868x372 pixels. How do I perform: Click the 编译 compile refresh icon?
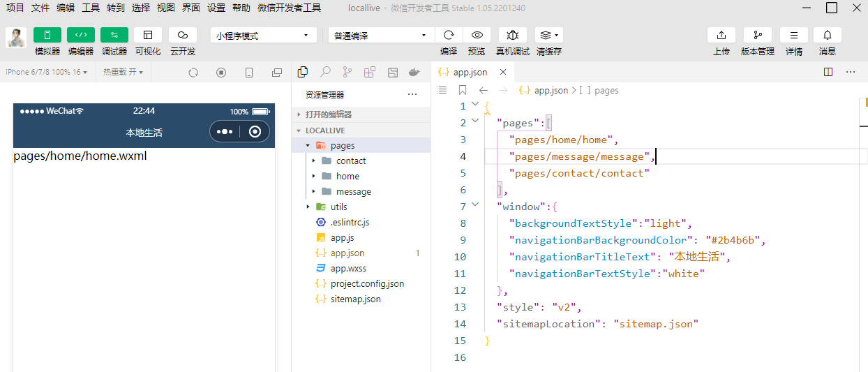[449, 35]
